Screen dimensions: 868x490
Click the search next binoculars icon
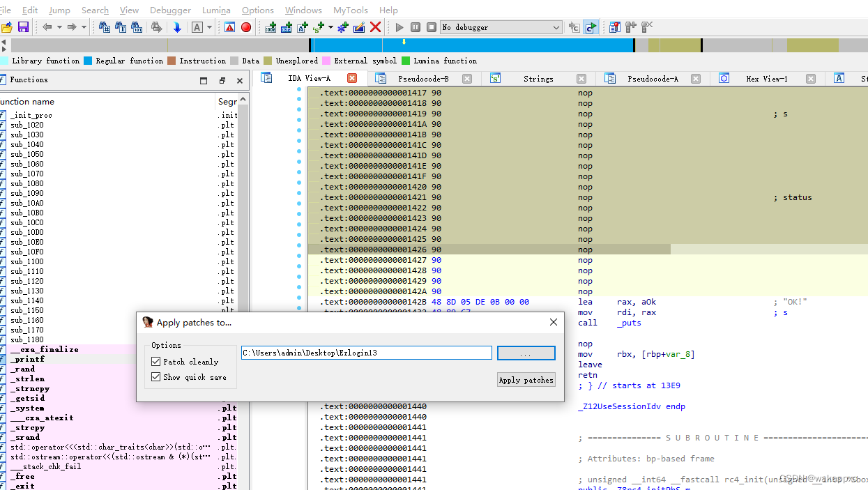coord(157,27)
